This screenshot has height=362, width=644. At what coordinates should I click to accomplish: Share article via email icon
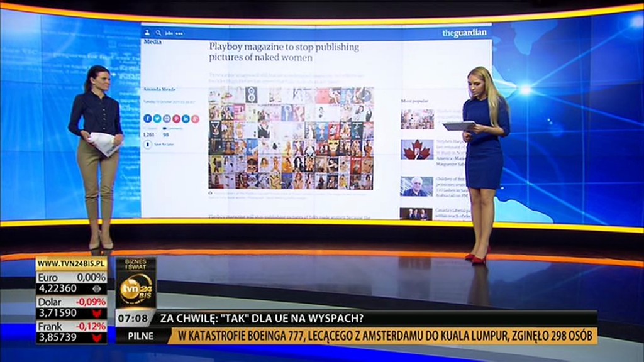click(x=167, y=119)
